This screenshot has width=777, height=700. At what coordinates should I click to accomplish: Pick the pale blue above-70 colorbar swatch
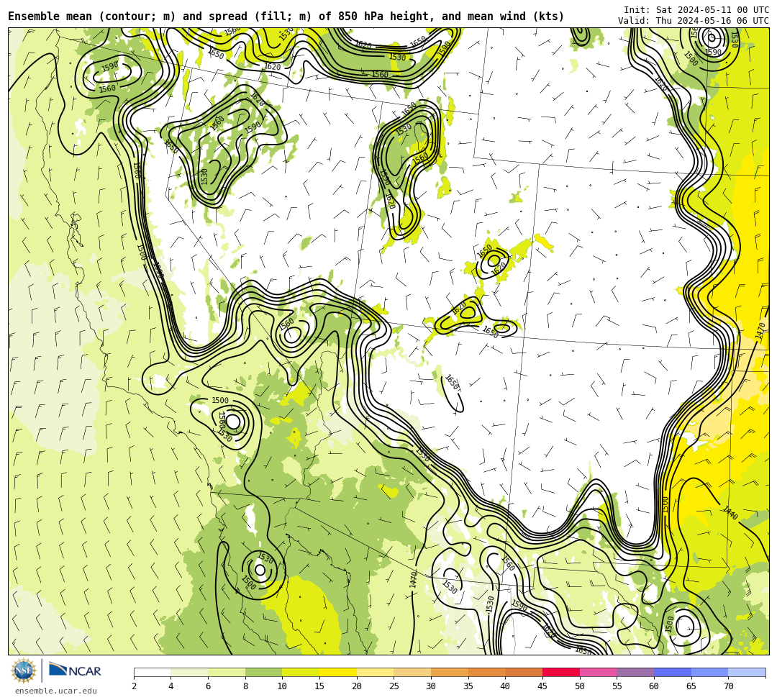747,673
